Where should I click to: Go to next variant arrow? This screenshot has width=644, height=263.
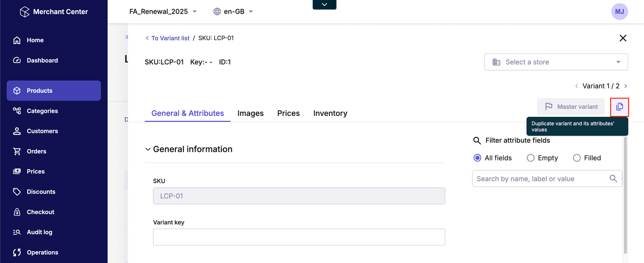click(626, 86)
